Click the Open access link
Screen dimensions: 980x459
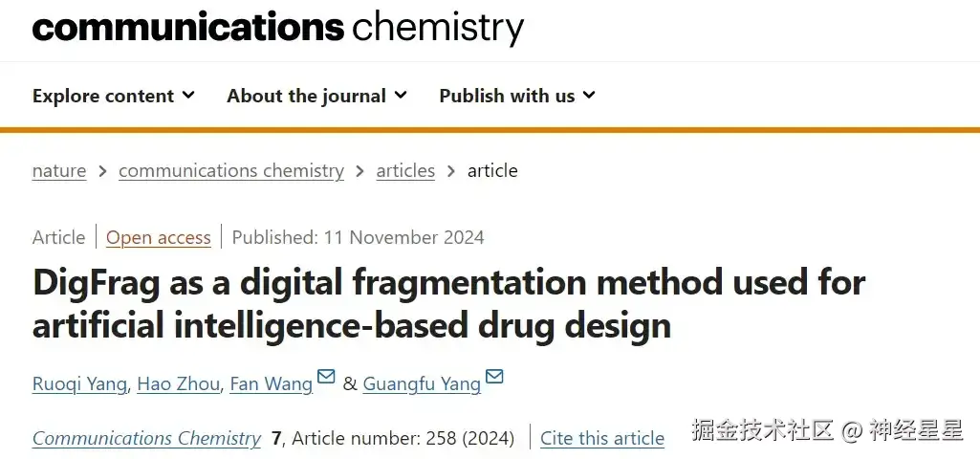[x=158, y=238]
